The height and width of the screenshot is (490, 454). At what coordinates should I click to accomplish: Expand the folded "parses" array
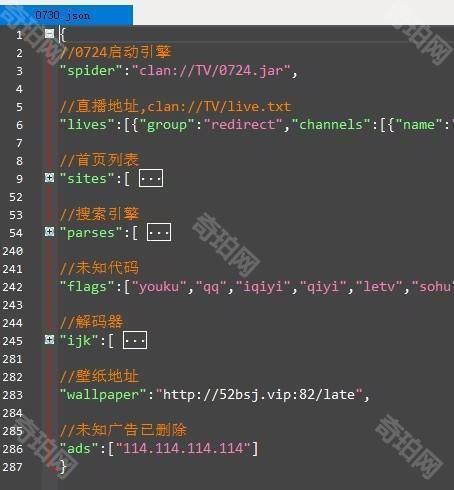(49, 232)
